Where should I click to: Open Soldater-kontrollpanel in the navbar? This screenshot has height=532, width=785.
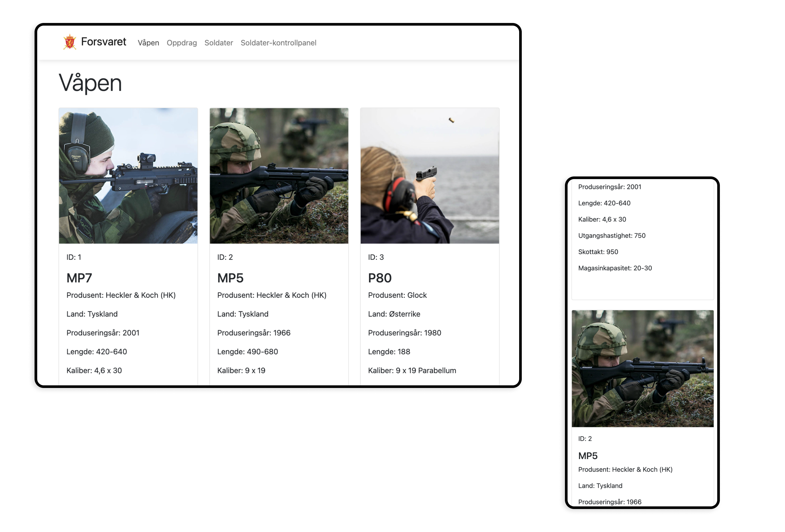tap(278, 43)
